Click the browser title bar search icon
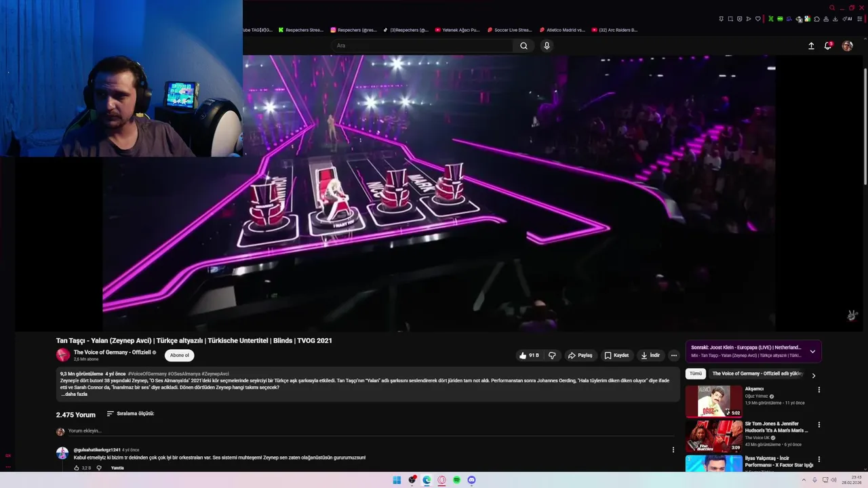Screen dimensions: 868x488 [832, 7]
